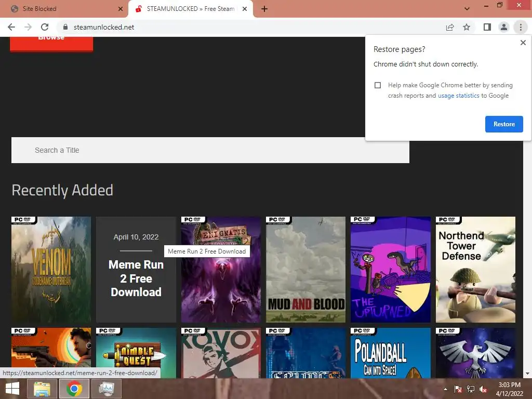Enable sending crash reports checkbox
This screenshot has width=532, height=399.
click(x=378, y=85)
